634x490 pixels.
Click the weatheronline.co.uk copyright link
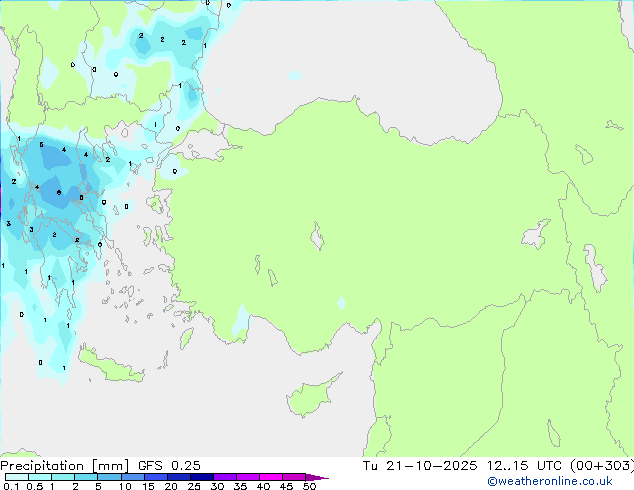[x=549, y=481]
